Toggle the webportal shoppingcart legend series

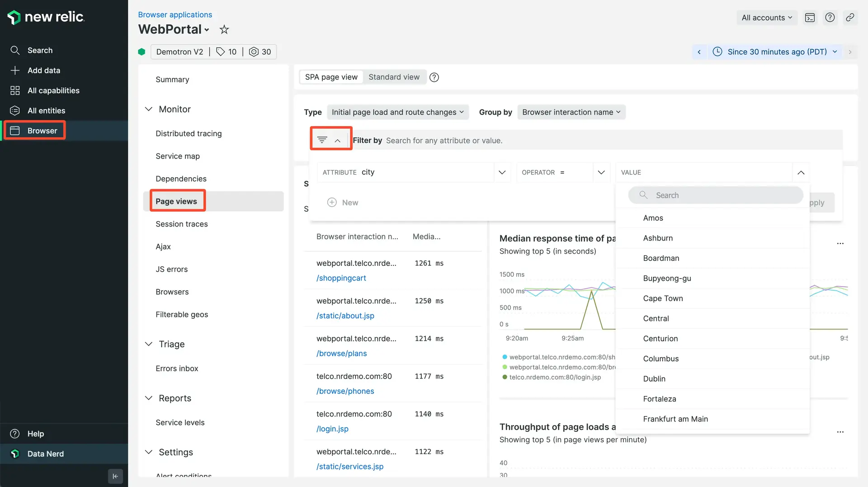click(559, 357)
